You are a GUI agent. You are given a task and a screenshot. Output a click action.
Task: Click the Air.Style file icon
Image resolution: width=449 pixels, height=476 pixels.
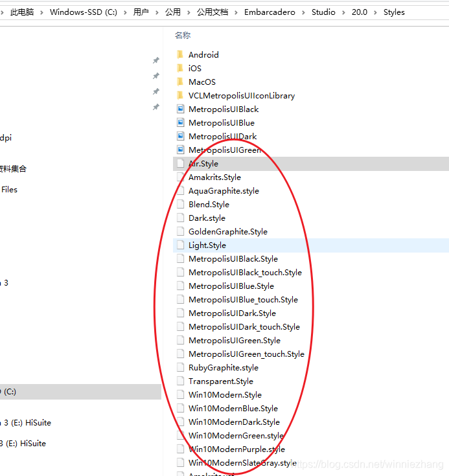click(x=181, y=164)
